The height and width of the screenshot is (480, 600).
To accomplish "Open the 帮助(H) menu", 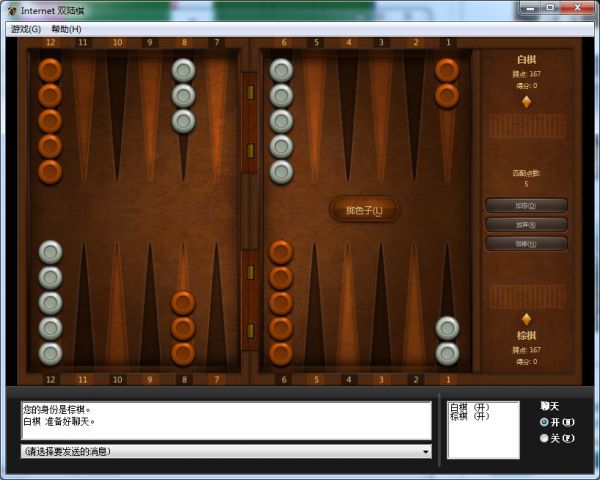I will coord(66,29).
